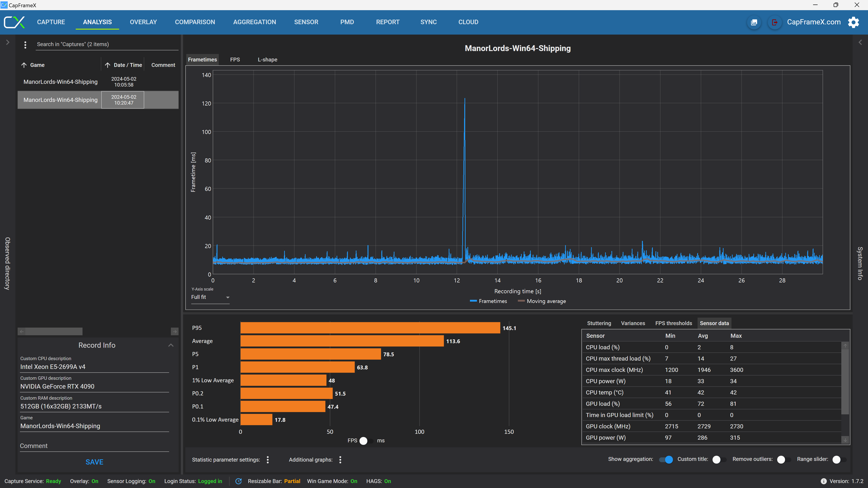Click the version info icon
The height and width of the screenshot is (488, 868).
coord(823,481)
